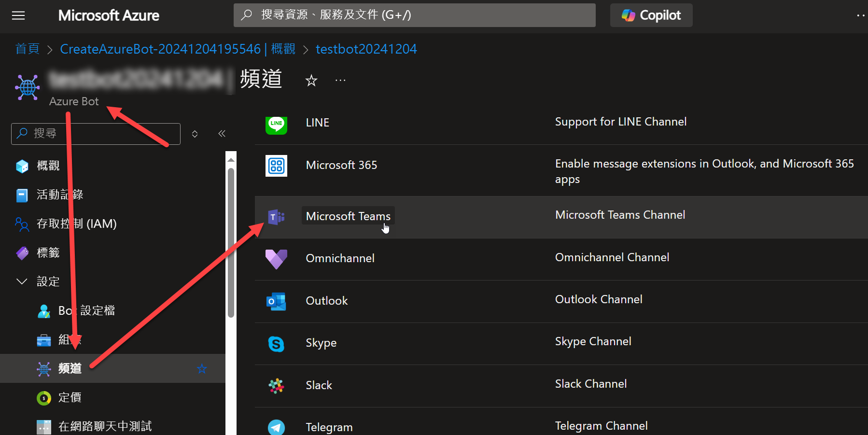The height and width of the screenshot is (435, 868).
Task: Click the Azure Bot resource icon
Action: point(28,87)
